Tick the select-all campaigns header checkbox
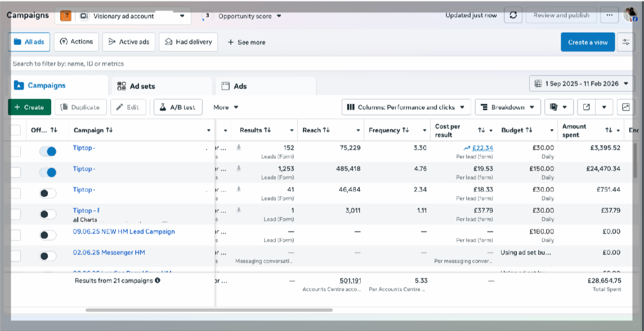The width and height of the screenshot is (644, 331). click(15, 130)
